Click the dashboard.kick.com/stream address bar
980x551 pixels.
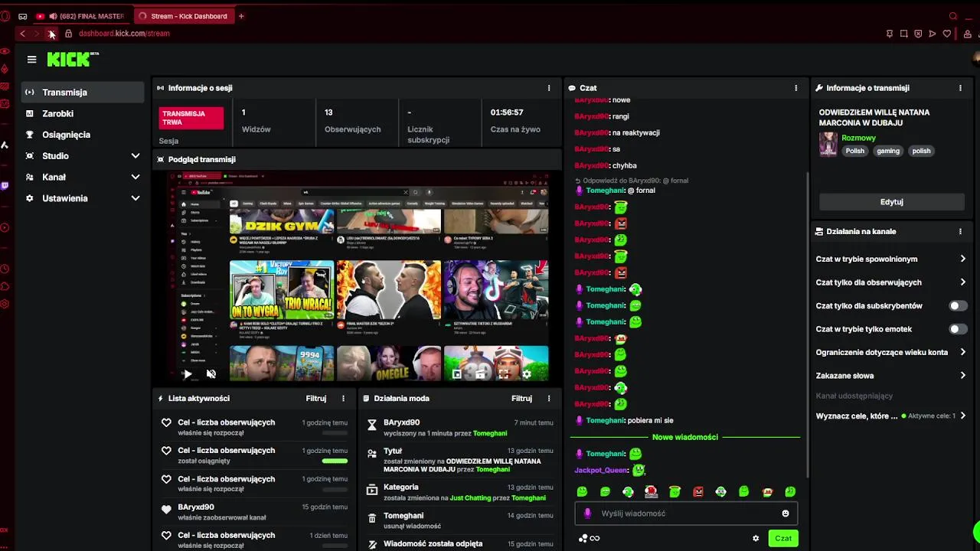coord(122,34)
